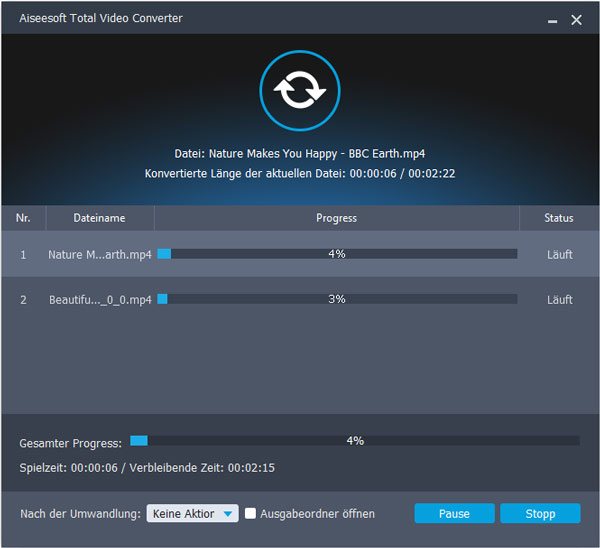This screenshot has width=600, height=548.
Task: Click the Dateiname column header
Action: coord(99,218)
